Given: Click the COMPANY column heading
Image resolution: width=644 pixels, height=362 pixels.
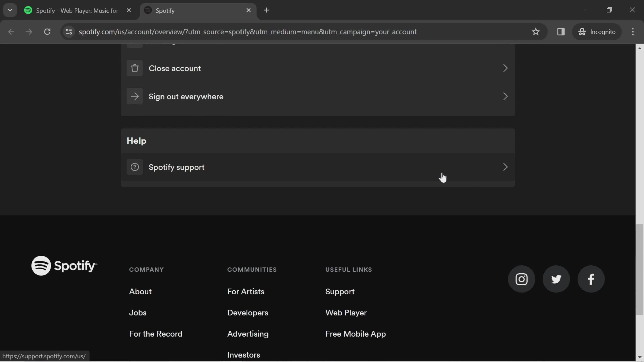Looking at the screenshot, I should 146,270.
